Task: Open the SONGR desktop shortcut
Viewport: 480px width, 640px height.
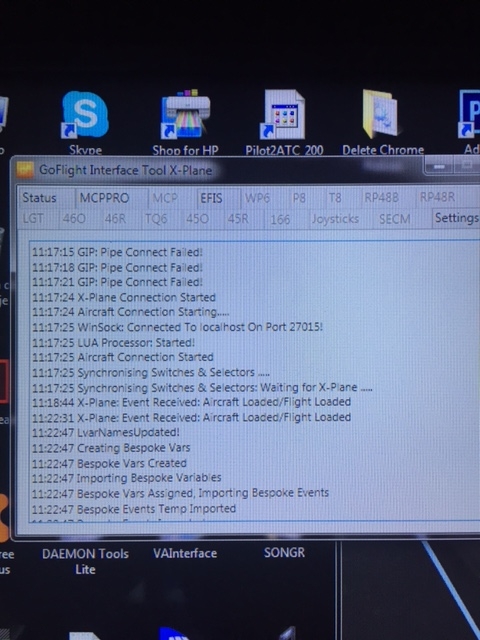Action: [284, 553]
